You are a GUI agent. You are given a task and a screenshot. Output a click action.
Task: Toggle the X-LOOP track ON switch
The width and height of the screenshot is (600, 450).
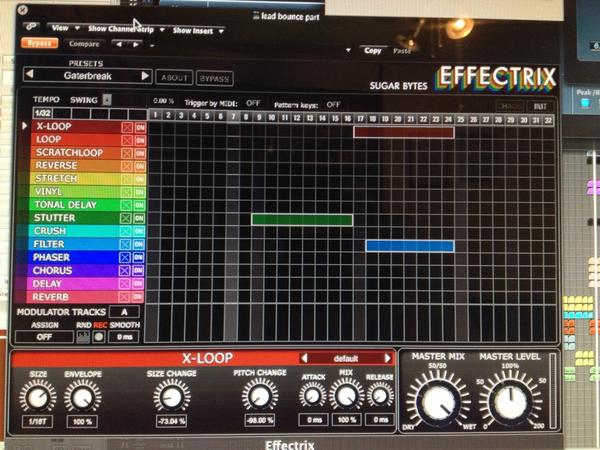pyautogui.click(x=140, y=127)
